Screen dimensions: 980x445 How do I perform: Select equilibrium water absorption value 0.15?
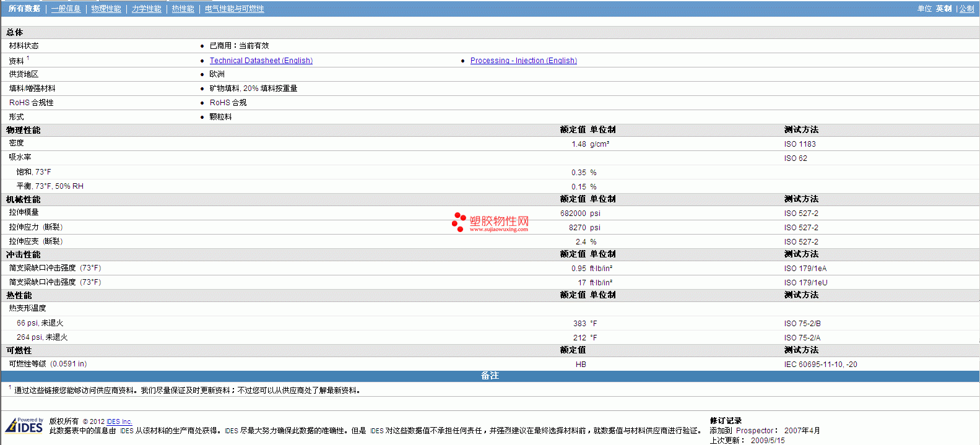coord(579,187)
